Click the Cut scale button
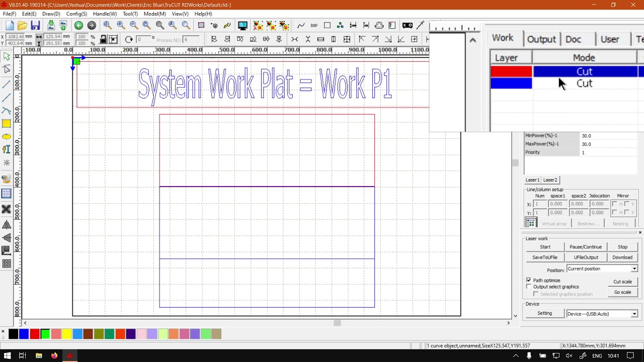Screen dimensions: 644x362 coord(622,282)
